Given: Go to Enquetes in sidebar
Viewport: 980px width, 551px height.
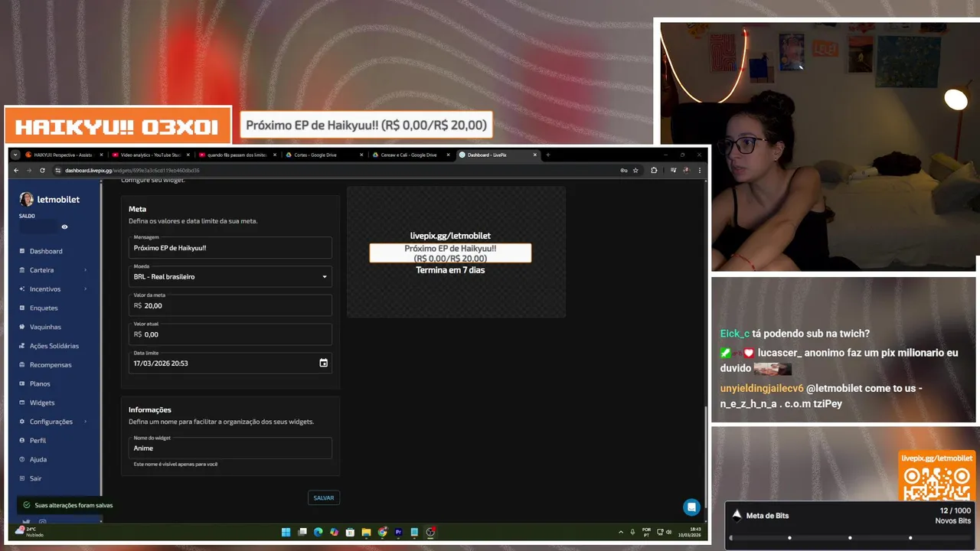Looking at the screenshot, I should pos(44,308).
